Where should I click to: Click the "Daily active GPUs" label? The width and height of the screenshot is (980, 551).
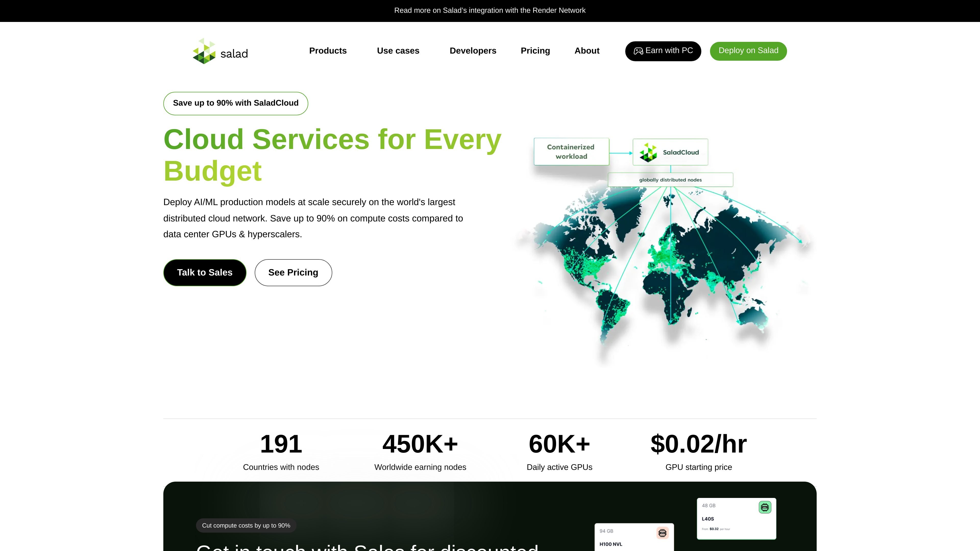tap(560, 467)
